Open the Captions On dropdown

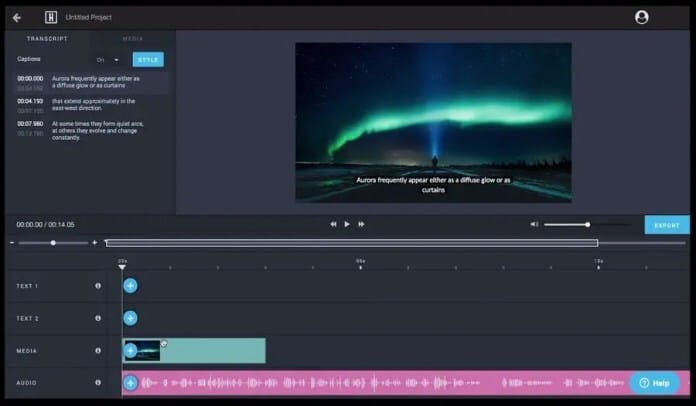tap(108, 60)
